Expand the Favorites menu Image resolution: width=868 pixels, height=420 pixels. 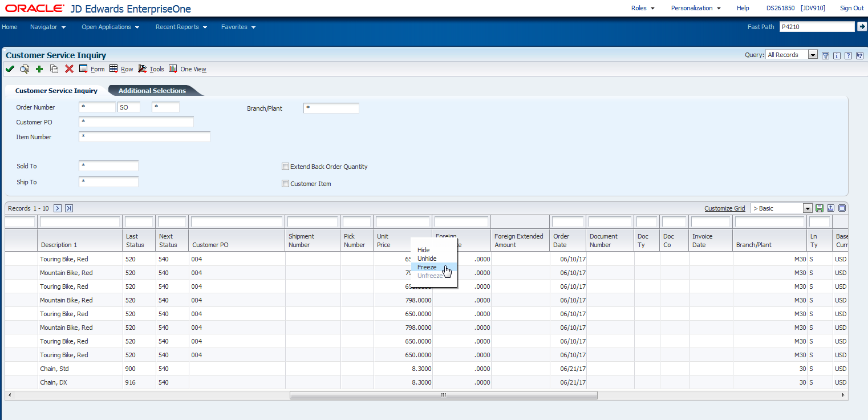(x=238, y=27)
